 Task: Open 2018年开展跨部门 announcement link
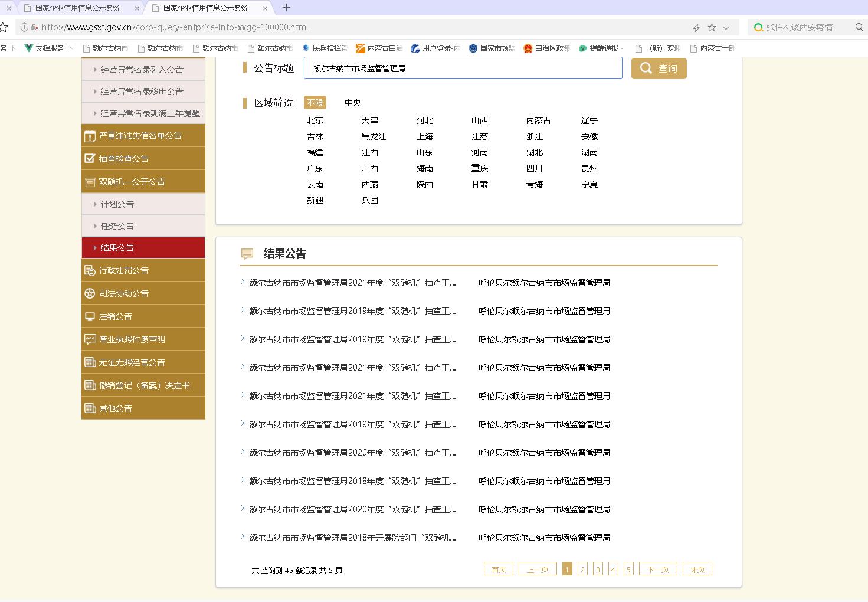pos(352,538)
